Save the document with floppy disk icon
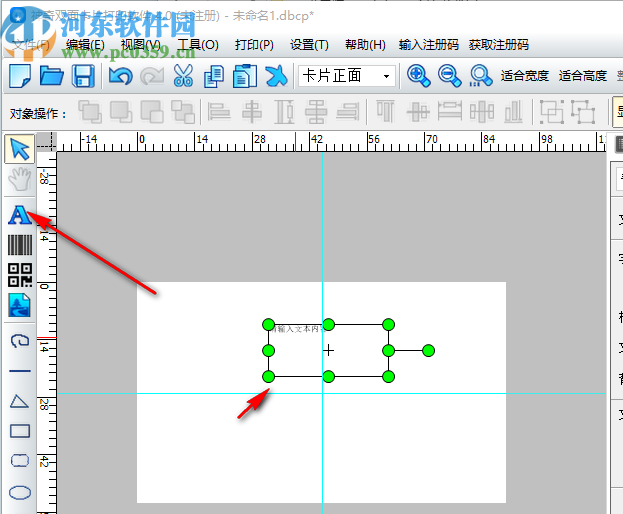 coord(83,75)
